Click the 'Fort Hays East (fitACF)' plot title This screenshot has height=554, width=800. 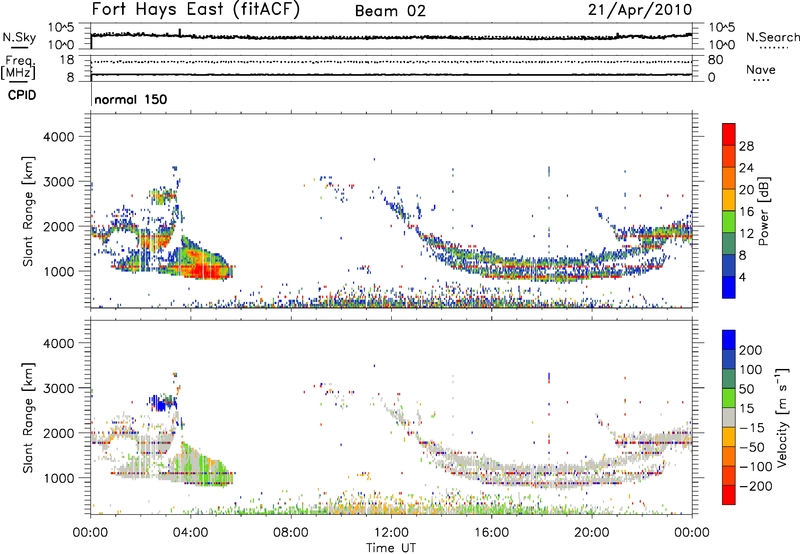tap(196, 10)
